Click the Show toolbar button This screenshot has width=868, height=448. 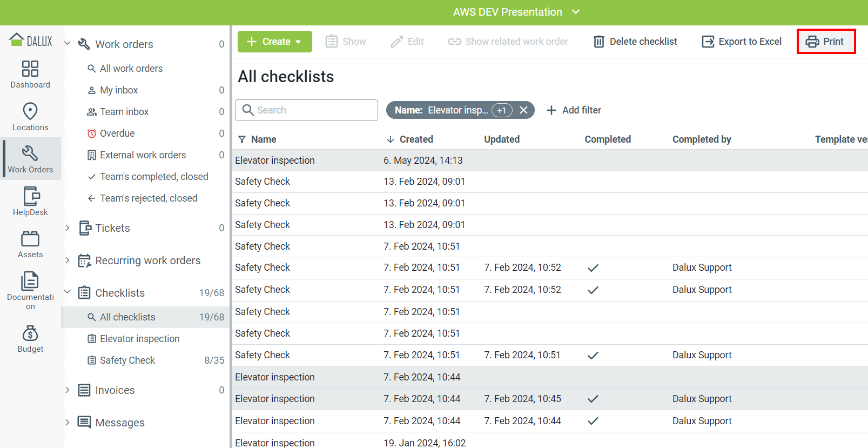pyautogui.click(x=346, y=42)
